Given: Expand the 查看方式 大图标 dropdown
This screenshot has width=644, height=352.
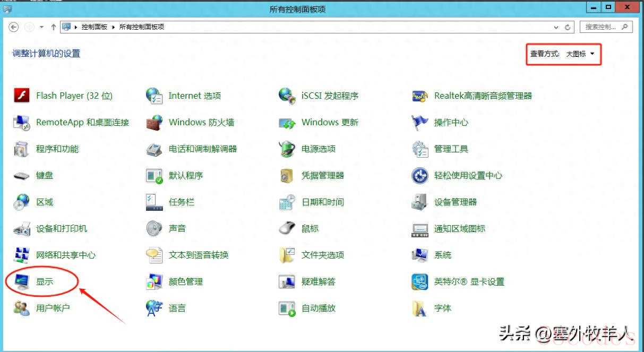Looking at the screenshot, I should pos(580,54).
